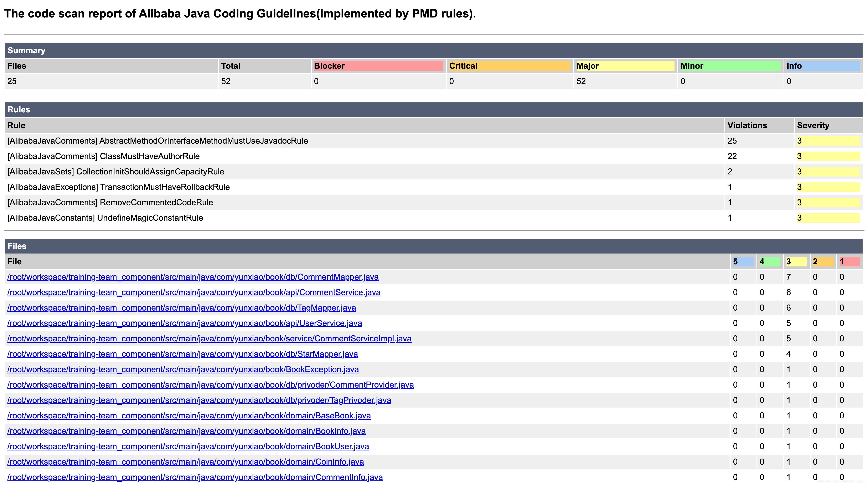The height and width of the screenshot is (485, 868).
Task: Click the 22 violations count for ClassMustHaveAuthorRule
Action: click(x=732, y=156)
